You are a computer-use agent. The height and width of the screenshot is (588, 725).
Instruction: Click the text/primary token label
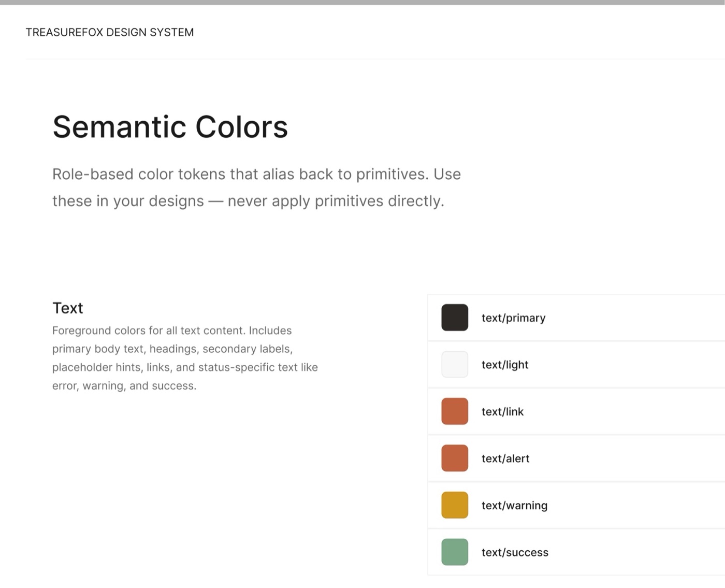coord(513,318)
